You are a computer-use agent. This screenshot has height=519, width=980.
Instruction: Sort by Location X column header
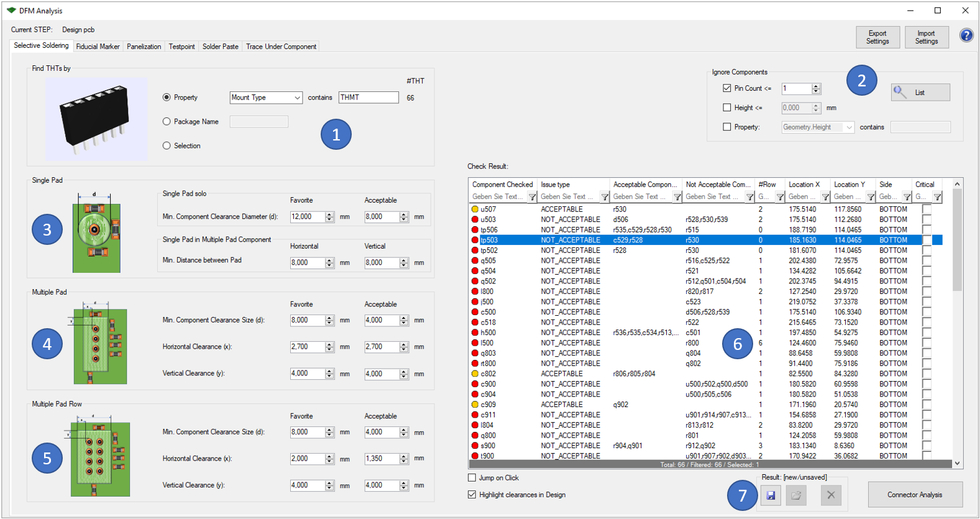(807, 185)
